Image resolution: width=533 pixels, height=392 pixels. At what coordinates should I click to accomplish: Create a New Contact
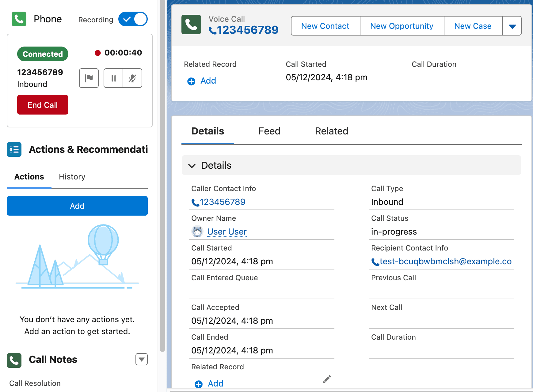(x=325, y=26)
